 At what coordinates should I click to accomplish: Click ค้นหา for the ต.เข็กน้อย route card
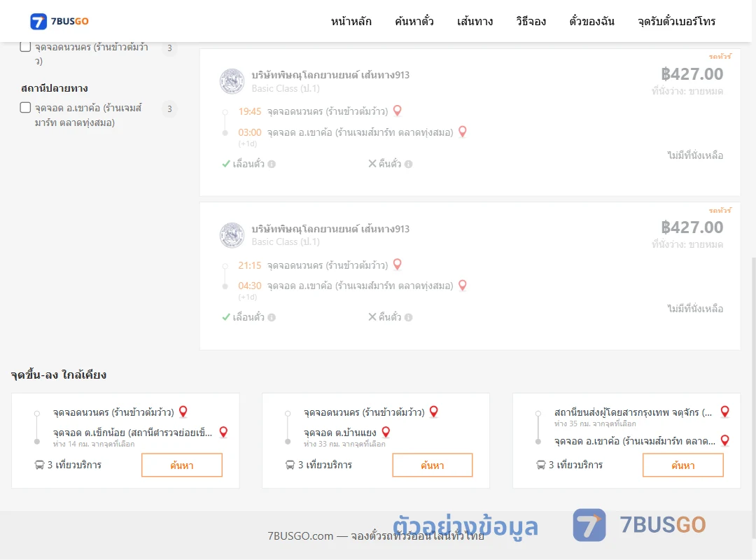pos(182,465)
